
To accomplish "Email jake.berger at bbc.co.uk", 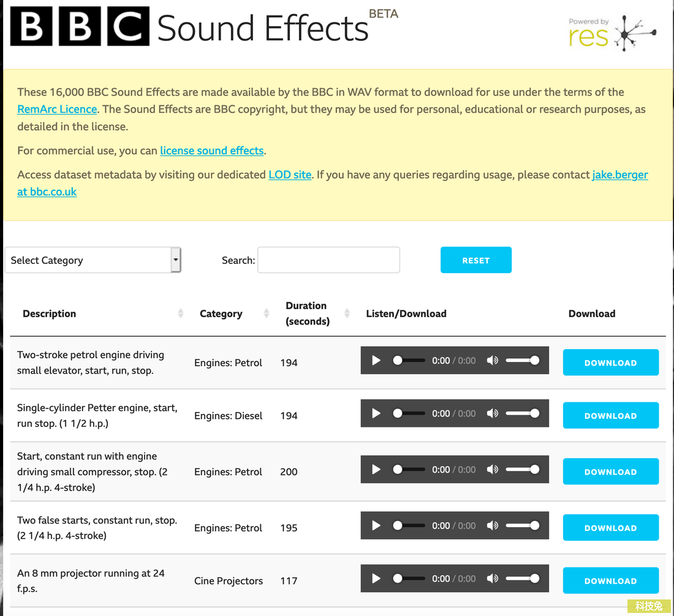I will click(x=619, y=175).
